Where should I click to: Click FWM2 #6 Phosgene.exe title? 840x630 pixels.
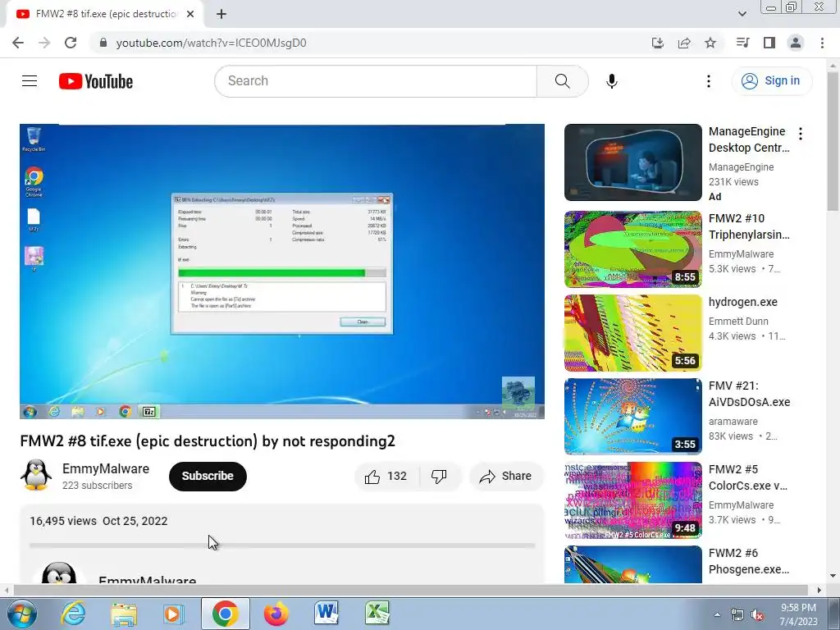pyautogui.click(x=749, y=561)
